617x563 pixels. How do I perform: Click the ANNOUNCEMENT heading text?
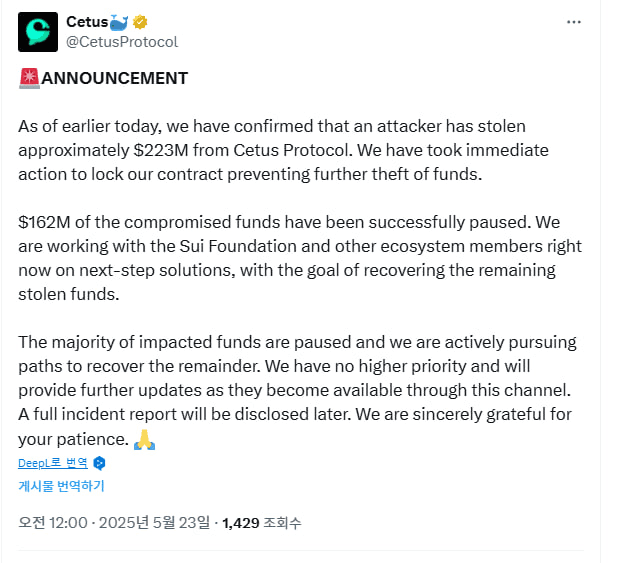(x=115, y=78)
